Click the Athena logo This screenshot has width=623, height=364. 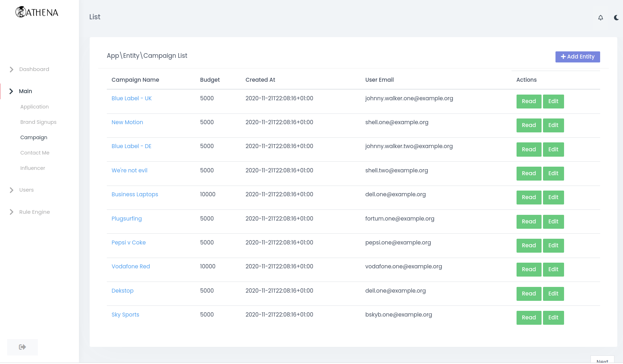(37, 12)
